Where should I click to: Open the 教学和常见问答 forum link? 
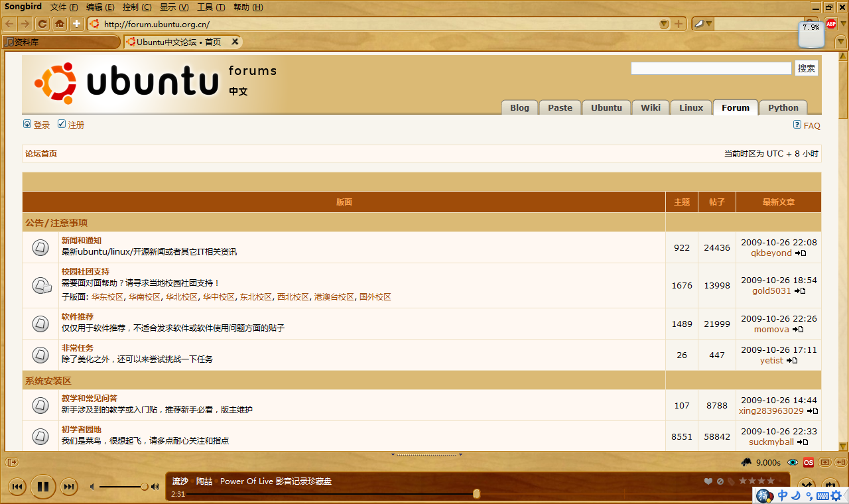[90, 399]
